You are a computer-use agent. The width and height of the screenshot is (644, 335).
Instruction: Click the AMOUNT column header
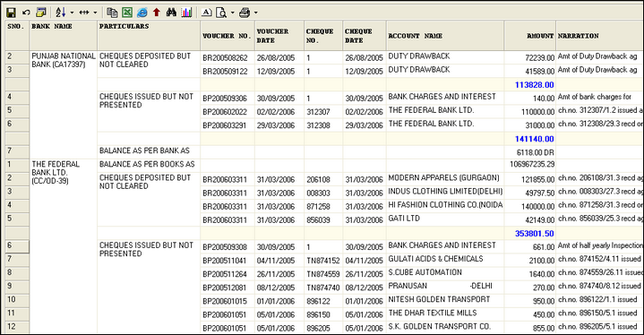pyautogui.click(x=530, y=35)
